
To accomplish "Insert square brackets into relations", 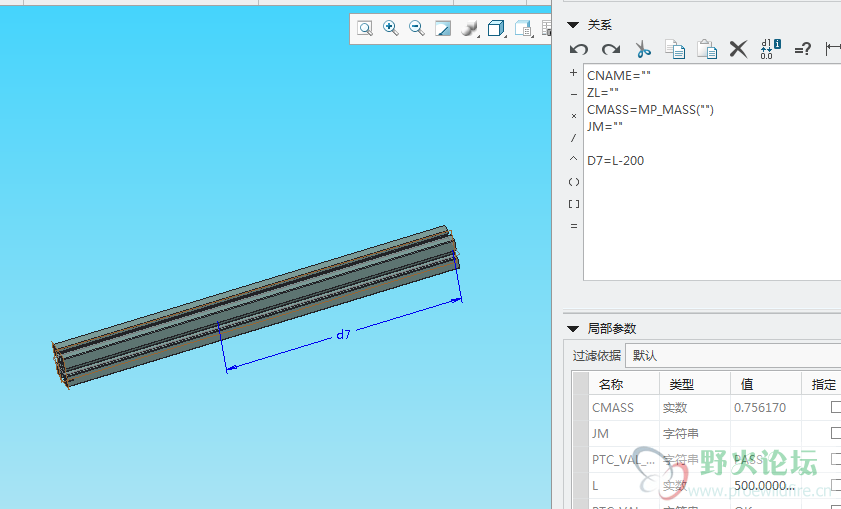I will [x=573, y=204].
